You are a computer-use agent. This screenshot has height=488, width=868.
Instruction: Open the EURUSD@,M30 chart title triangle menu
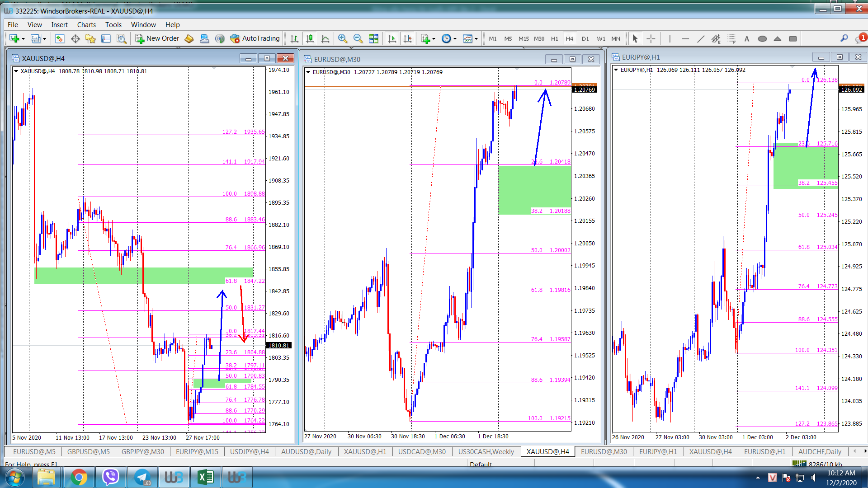[x=308, y=72]
